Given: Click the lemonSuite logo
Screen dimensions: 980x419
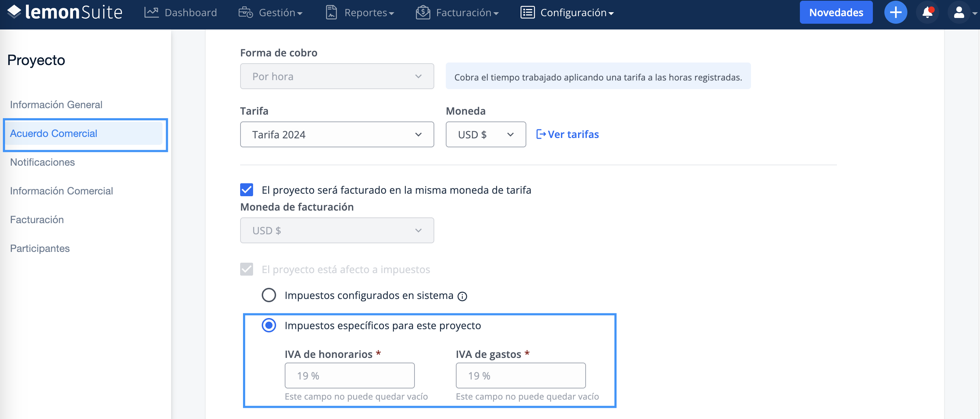Looking at the screenshot, I should click(x=65, y=12).
